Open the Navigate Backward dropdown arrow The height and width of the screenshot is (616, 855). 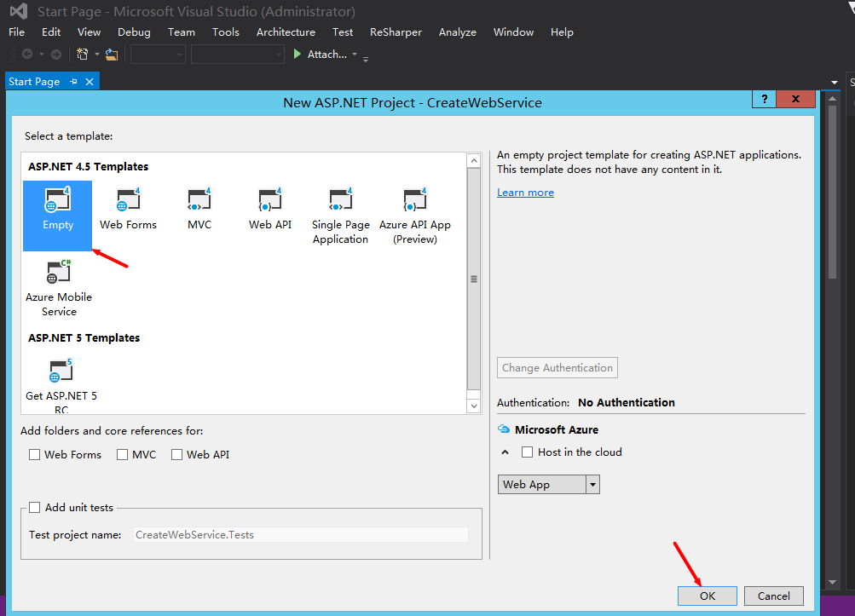pos(42,54)
